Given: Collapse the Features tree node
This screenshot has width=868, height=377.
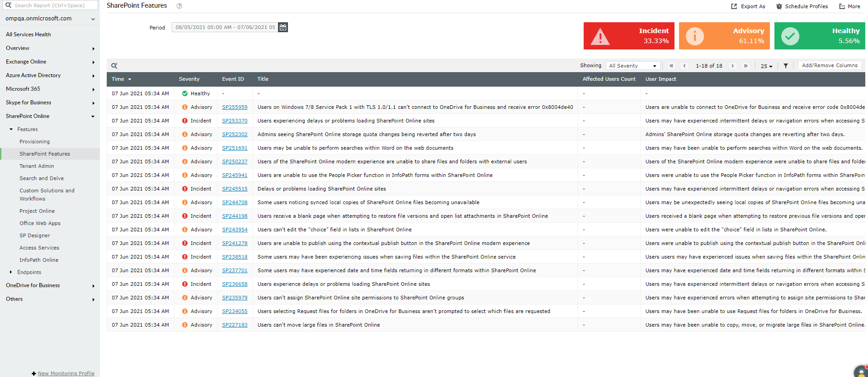Looking at the screenshot, I should (x=11, y=129).
